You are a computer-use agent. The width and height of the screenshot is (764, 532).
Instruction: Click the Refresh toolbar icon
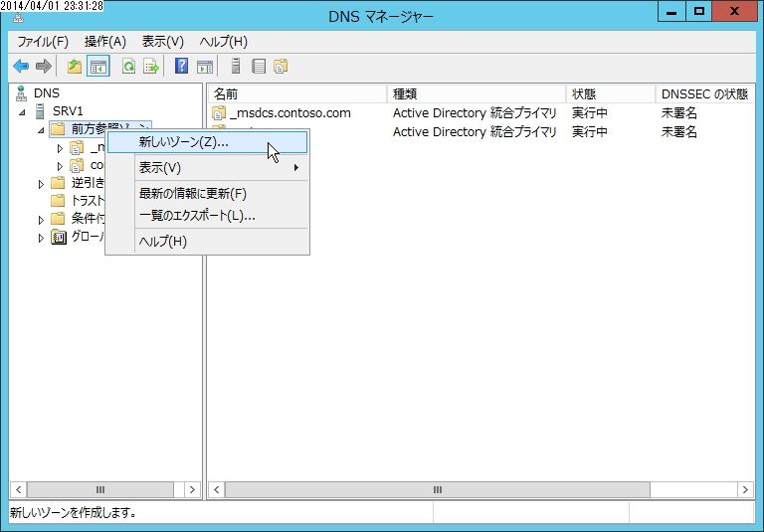point(128,66)
